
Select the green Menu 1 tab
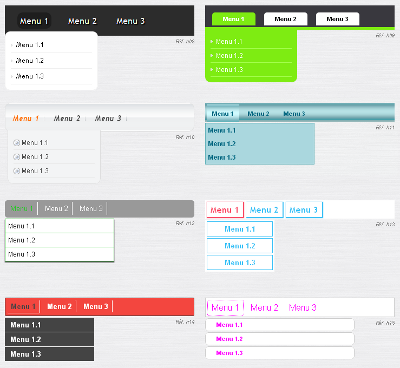(234, 19)
